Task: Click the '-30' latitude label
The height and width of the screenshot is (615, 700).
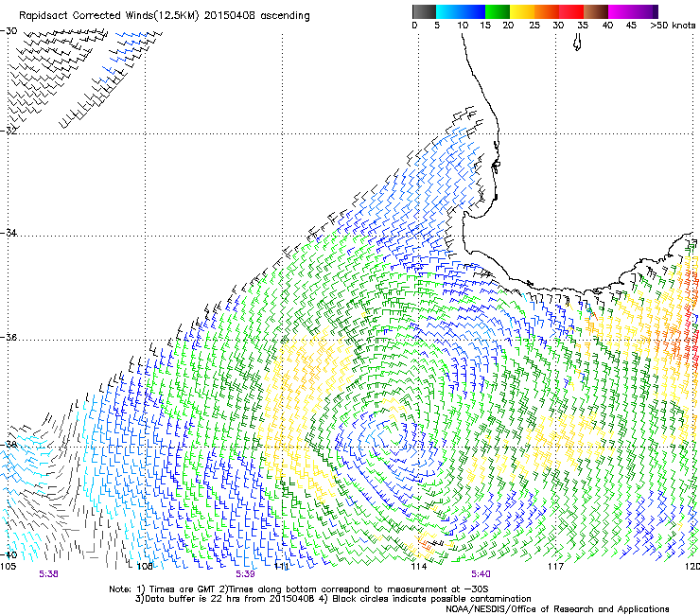Action: [9, 31]
